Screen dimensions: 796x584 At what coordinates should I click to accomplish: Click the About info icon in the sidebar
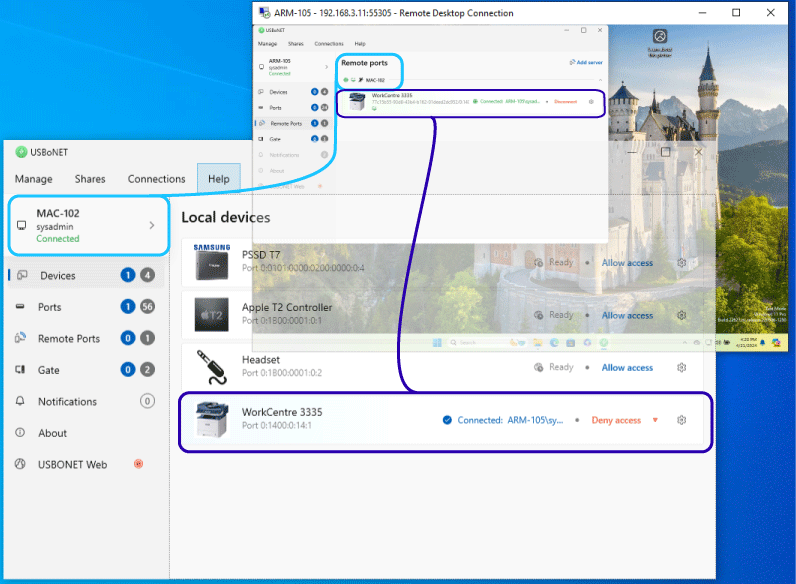point(20,432)
